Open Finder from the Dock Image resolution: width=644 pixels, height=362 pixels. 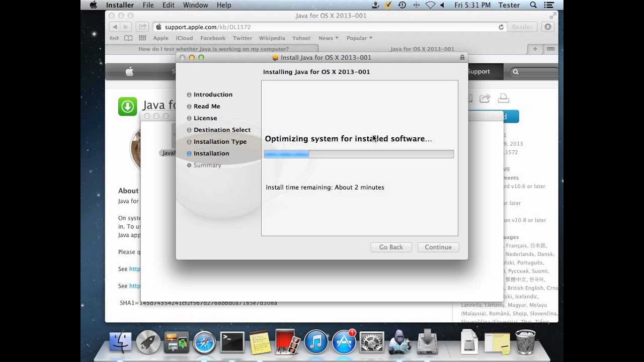click(120, 342)
